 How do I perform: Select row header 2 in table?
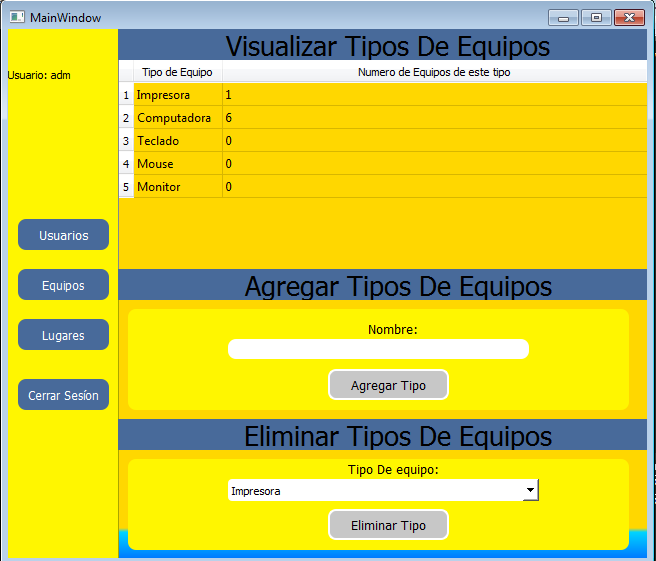(x=126, y=118)
